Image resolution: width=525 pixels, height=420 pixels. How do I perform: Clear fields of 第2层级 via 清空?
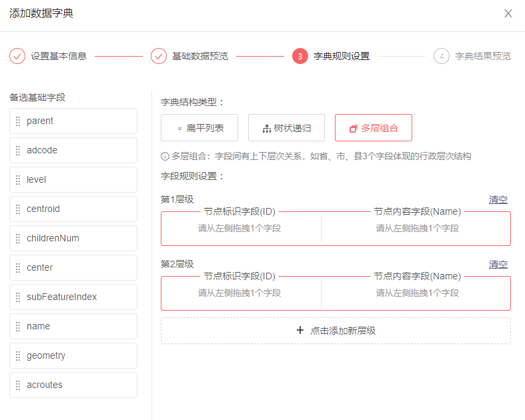click(x=498, y=264)
